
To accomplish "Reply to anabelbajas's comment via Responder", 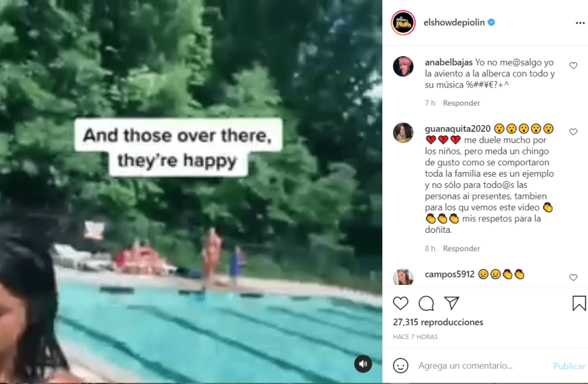I will click(x=461, y=103).
